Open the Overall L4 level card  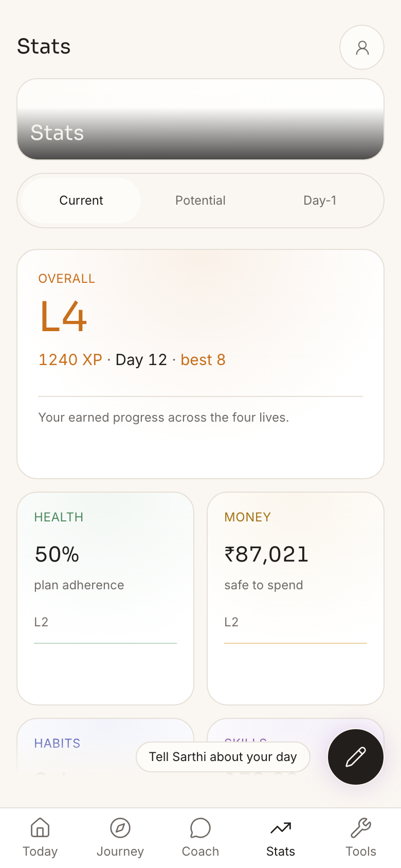[x=200, y=364]
